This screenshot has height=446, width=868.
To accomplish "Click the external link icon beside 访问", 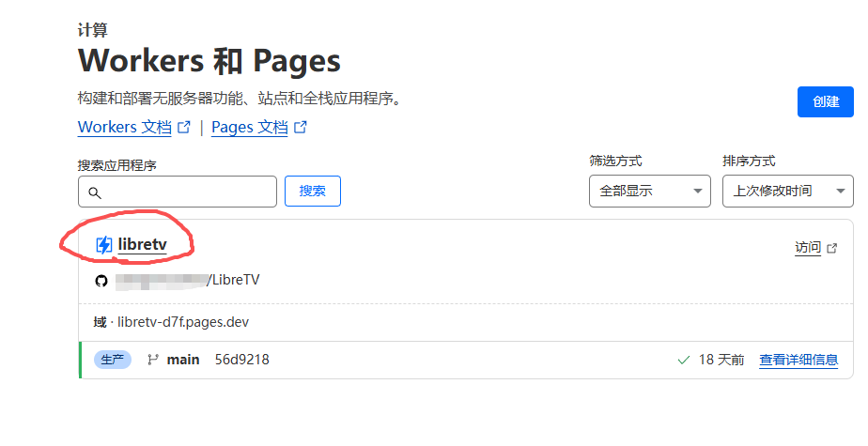I will 831,248.
